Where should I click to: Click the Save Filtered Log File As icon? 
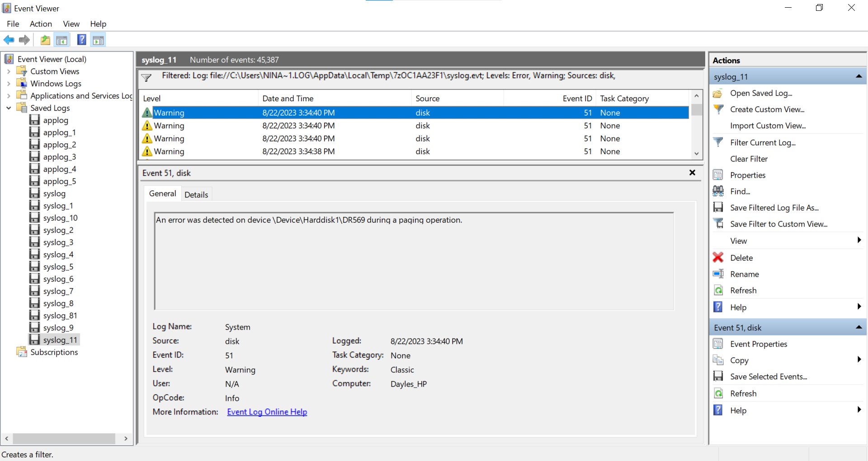click(718, 207)
